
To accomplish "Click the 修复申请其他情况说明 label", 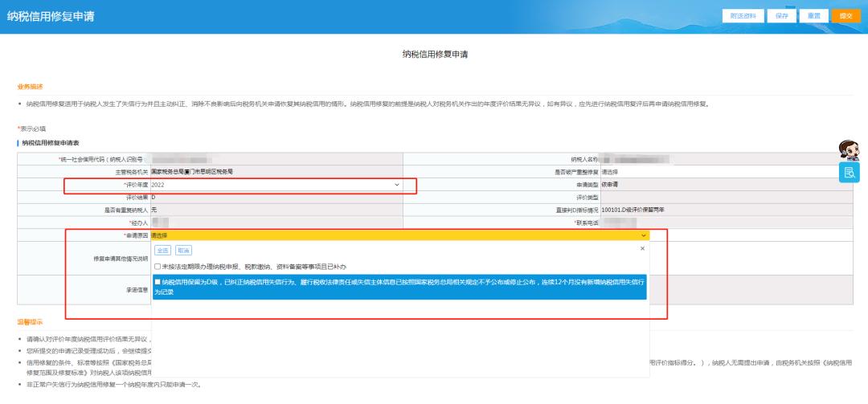I will pyautogui.click(x=120, y=259).
